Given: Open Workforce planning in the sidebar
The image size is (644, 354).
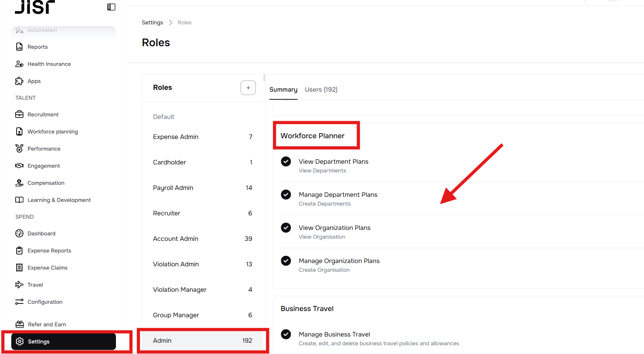Looking at the screenshot, I should click(x=53, y=132).
